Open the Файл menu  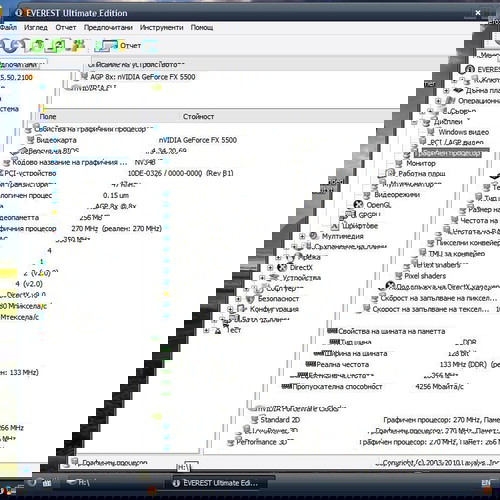[x=8, y=27]
